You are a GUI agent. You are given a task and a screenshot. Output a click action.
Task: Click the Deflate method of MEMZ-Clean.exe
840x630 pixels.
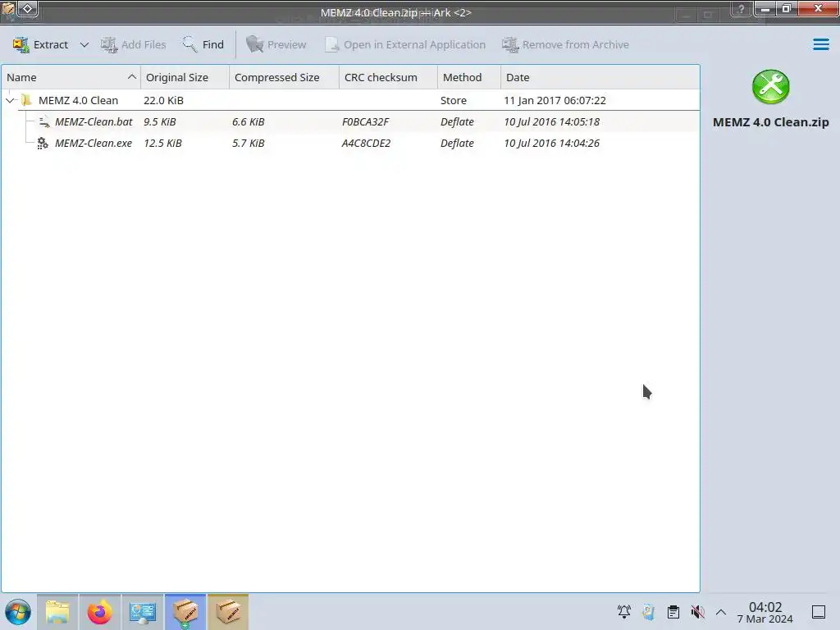coord(457,143)
